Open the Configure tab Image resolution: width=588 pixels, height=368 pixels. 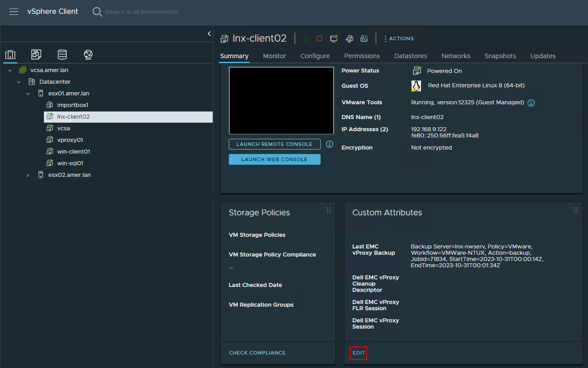(x=315, y=56)
